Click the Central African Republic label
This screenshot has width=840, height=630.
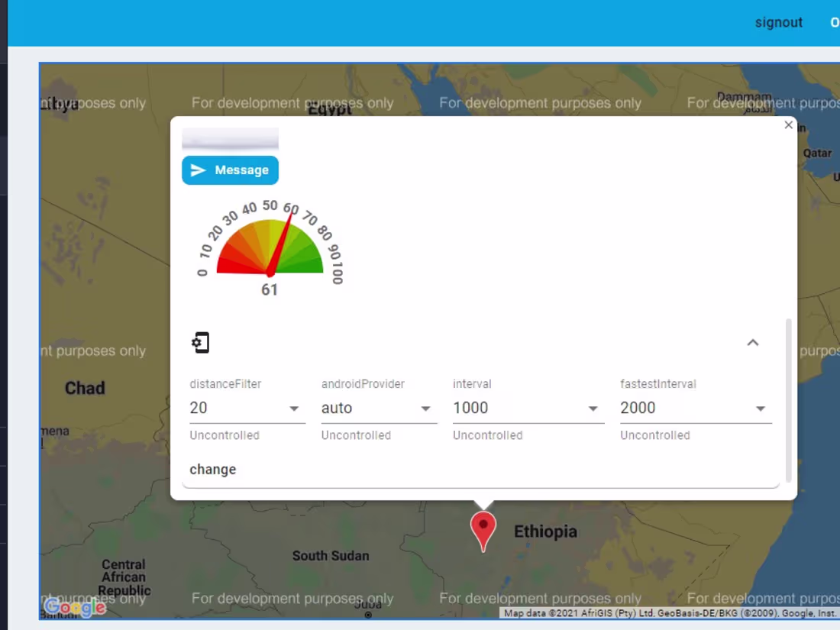coord(124,577)
